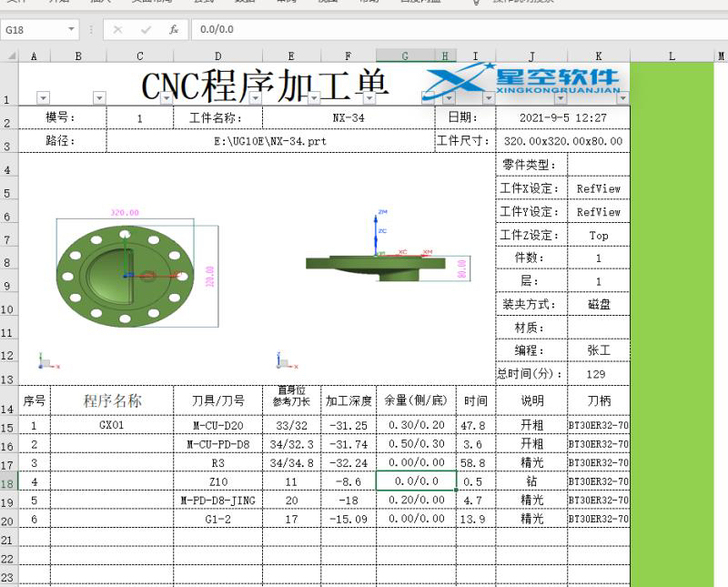Open column B filter dropdown in row 1

(99, 98)
